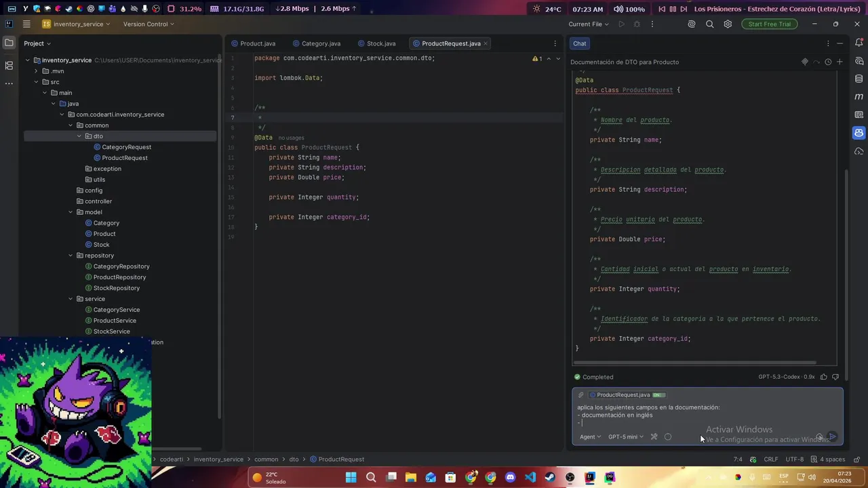Expand the .mvn folder
Image resolution: width=868 pixels, height=488 pixels.
point(37,71)
